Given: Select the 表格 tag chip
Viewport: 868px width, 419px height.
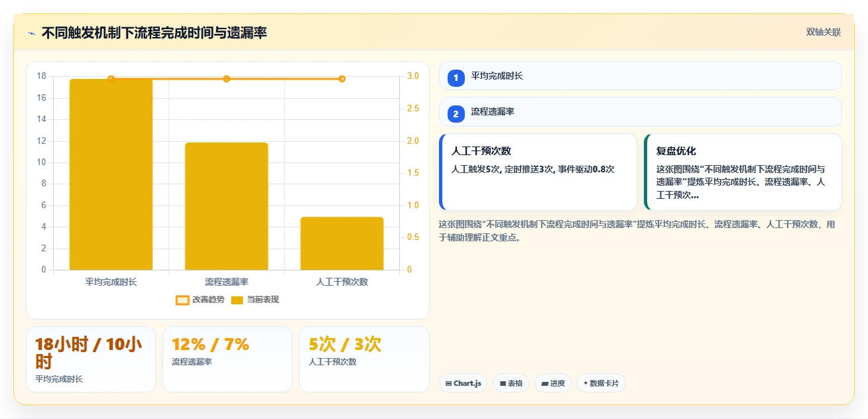Looking at the screenshot, I should (511, 383).
